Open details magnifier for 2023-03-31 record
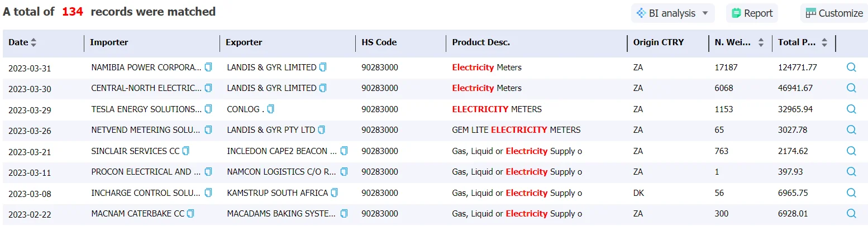868x226 pixels. click(x=851, y=67)
